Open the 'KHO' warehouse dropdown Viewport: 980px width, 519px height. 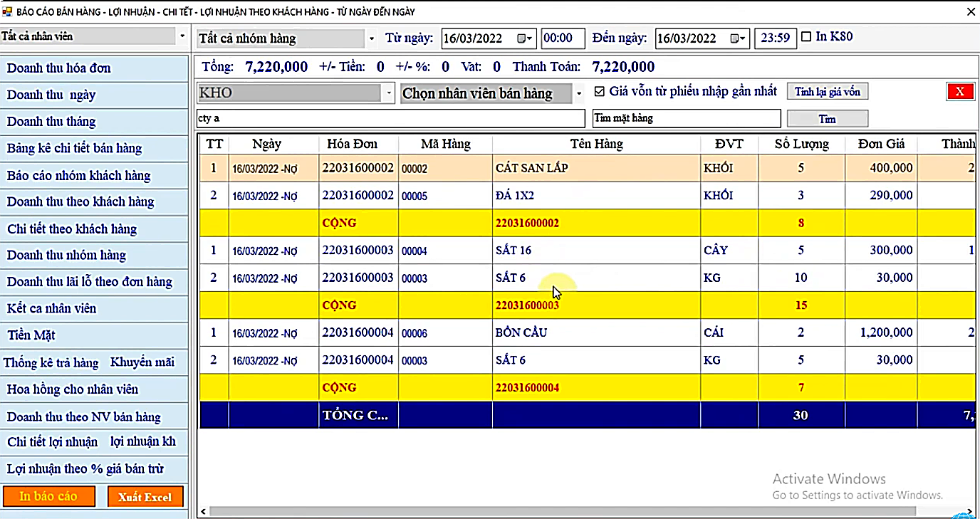coord(389,93)
